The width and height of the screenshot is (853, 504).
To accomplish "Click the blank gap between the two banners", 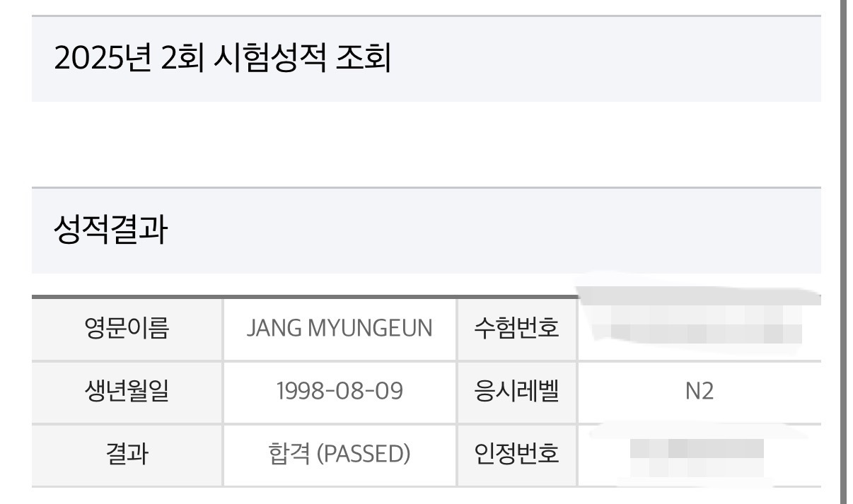I will [426, 144].
